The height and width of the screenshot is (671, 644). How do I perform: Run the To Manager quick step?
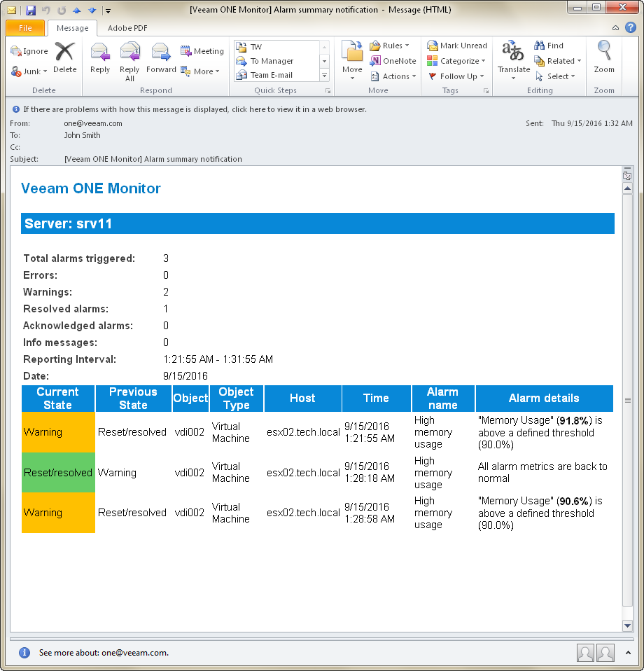(276, 61)
